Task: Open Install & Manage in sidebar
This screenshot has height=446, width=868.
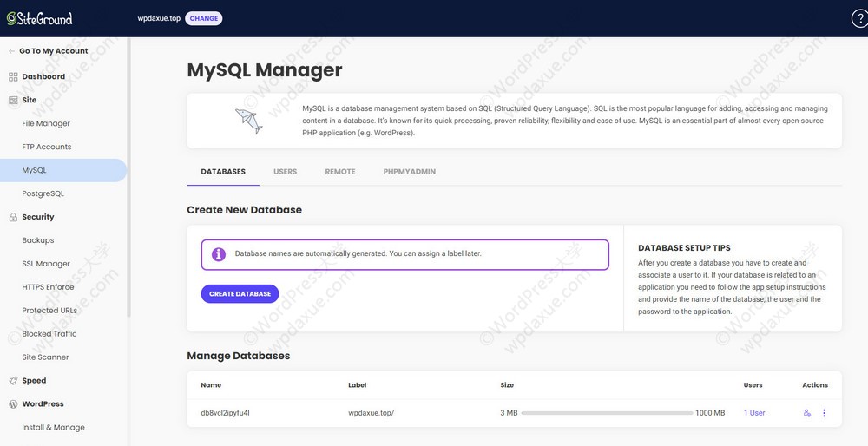Action: click(x=53, y=427)
